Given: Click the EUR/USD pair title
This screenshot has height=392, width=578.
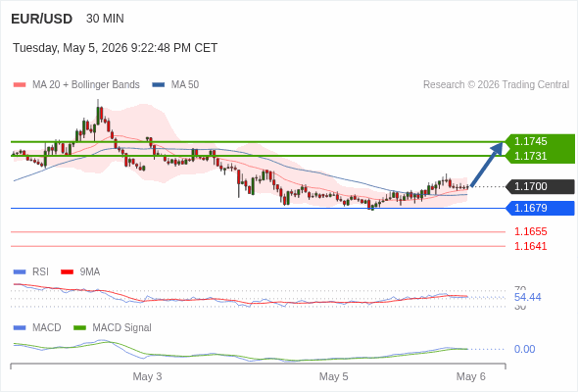Looking at the screenshot, I should [x=42, y=19].
